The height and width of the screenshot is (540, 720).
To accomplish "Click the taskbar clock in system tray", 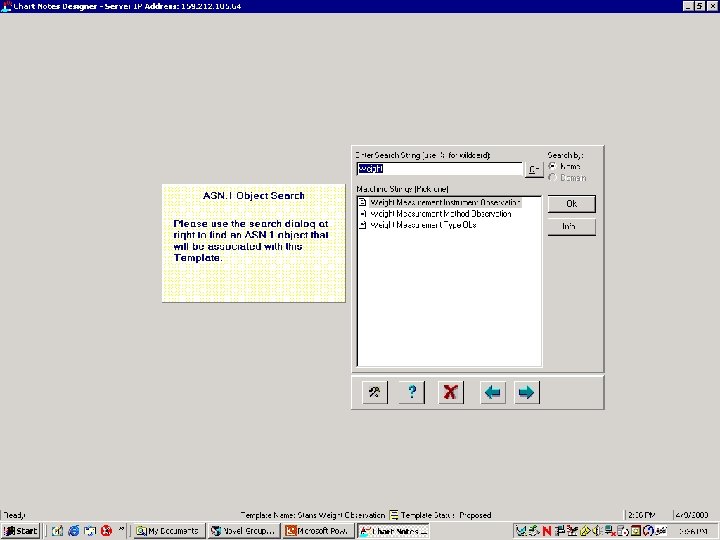I will coord(692,531).
